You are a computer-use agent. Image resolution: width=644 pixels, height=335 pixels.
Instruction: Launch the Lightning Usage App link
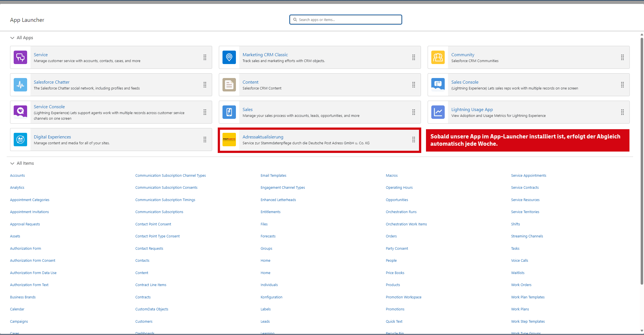tap(472, 109)
